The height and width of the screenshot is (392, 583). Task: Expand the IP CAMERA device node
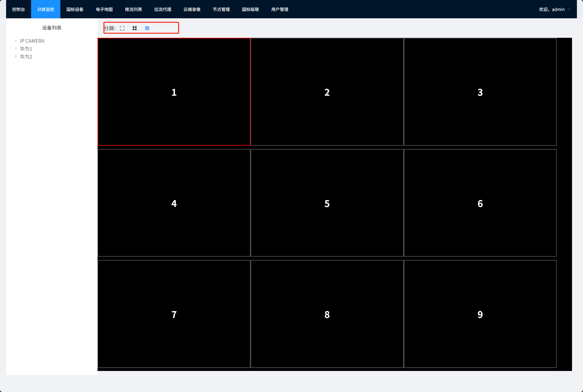point(16,41)
